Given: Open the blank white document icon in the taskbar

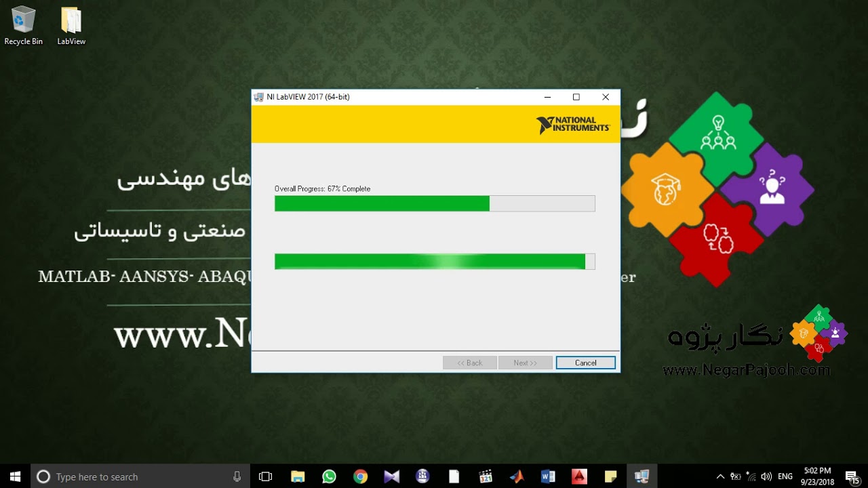Looking at the screenshot, I should tap(454, 476).
